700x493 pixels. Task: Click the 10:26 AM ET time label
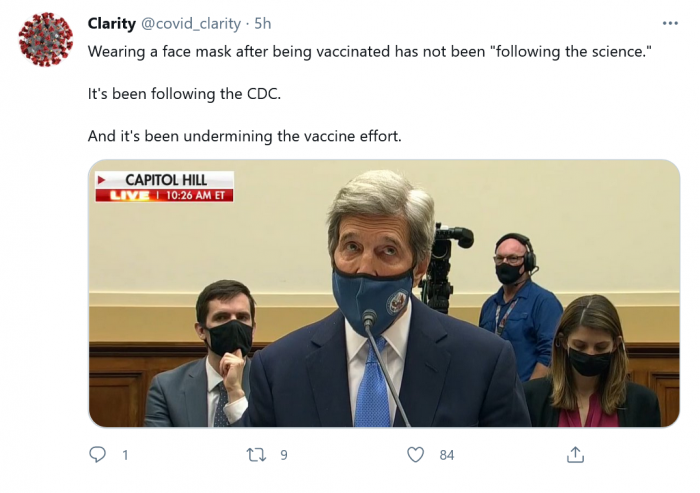(x=196, y=195)
